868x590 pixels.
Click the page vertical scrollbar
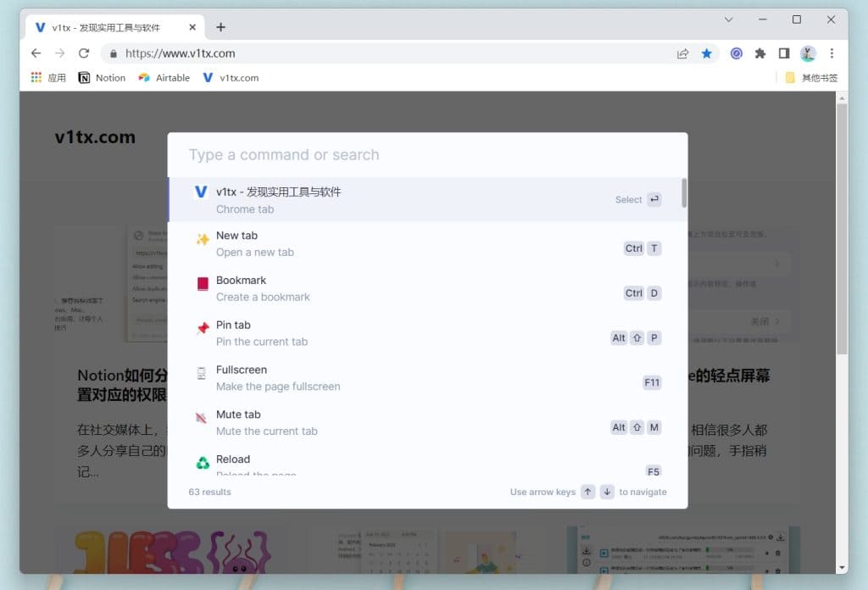[842, 229]
